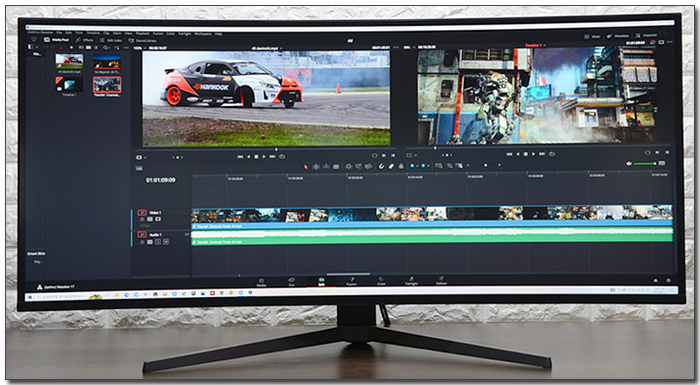Image resolution: width=700 pixels, height=385 pixels.
Task: Toggle the Effects panel button
Action: click(84, 40)
